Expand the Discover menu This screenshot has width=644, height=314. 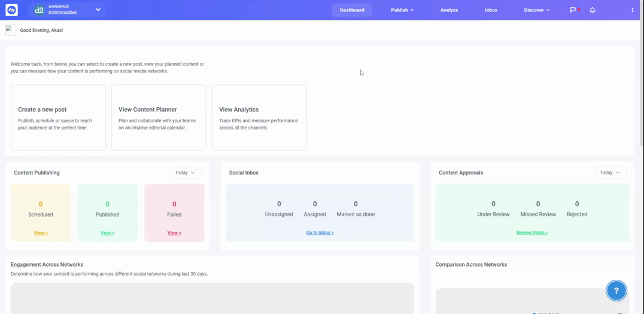tap(537, 10)
